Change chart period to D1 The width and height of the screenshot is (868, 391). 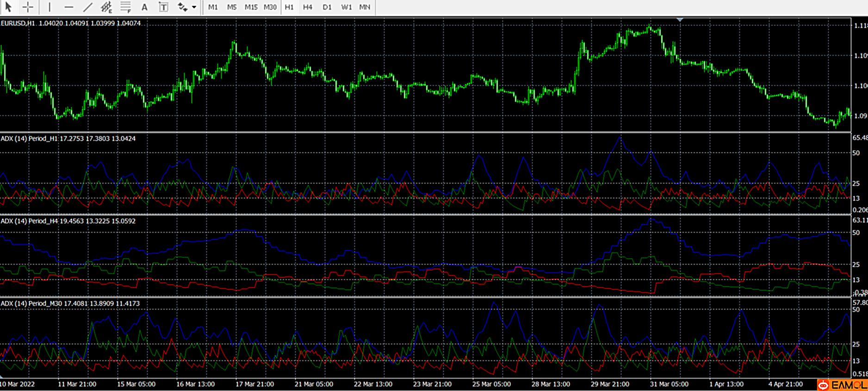pos(327,7)
